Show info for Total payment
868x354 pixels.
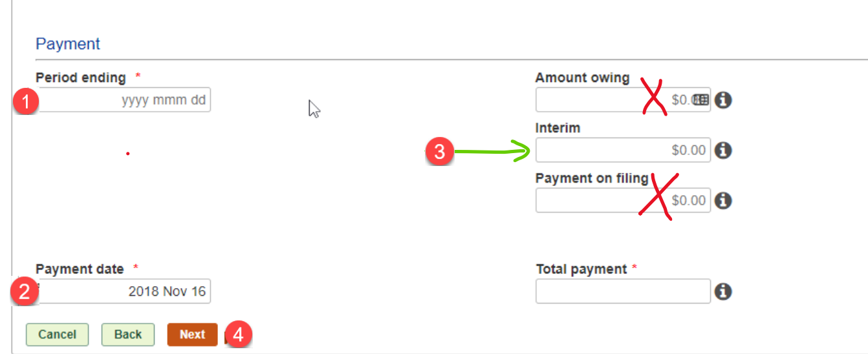(x=723, y=291)
